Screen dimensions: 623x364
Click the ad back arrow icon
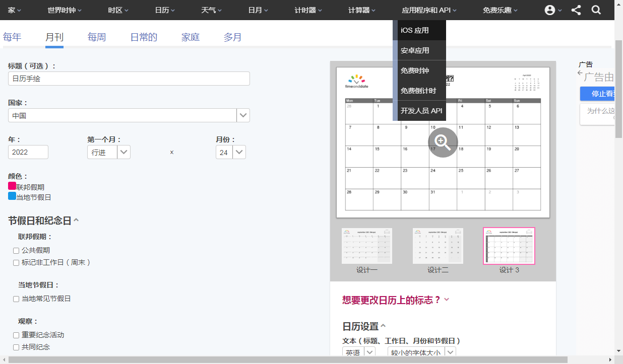click(x=580, y=74)
